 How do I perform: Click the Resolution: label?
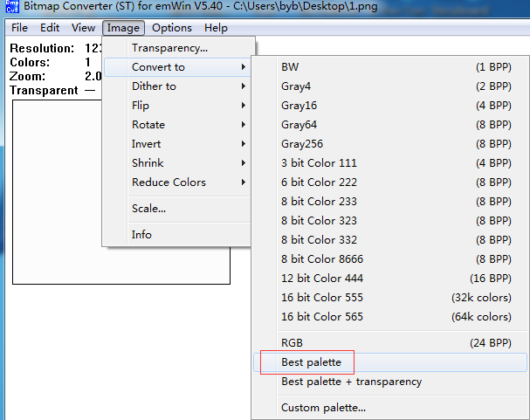pyautogui.click(x=42, y=48)
